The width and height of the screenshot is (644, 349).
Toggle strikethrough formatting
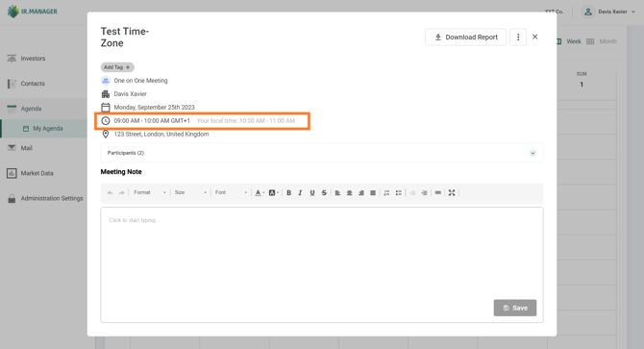tap(324, 192)
